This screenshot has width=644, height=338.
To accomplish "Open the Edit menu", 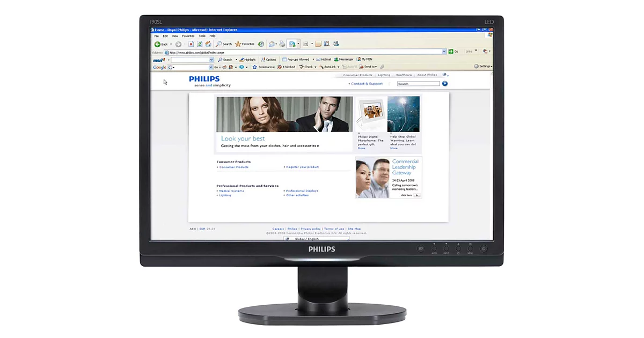I will click(x=165, y=36).
